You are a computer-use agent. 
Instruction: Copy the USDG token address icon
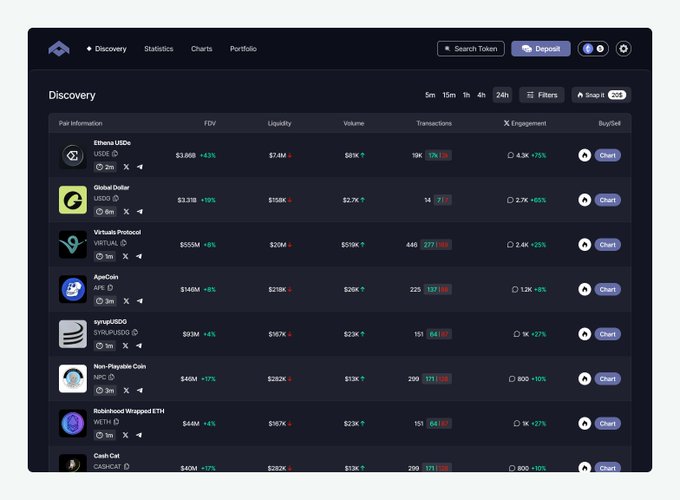(x=116, y=198)
